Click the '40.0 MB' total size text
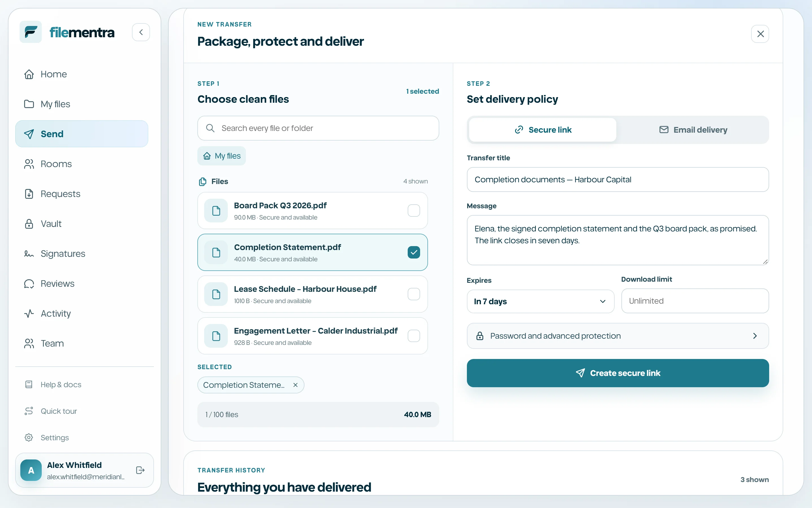This screenshot has width=812, height=508. (x=417, y=415)
